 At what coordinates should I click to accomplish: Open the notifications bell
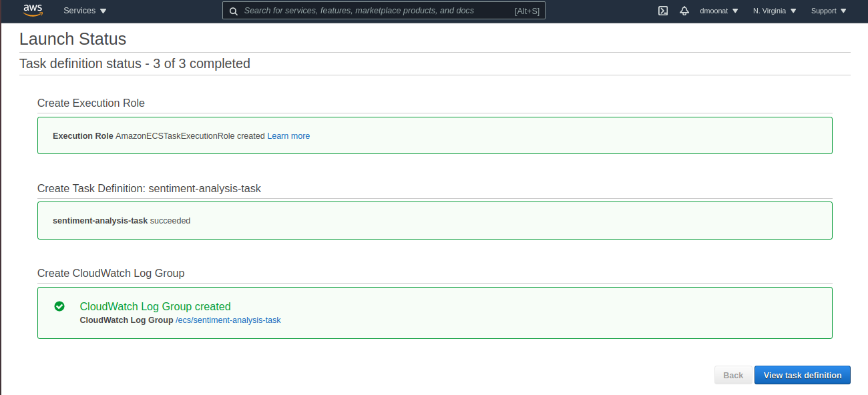click(x=684, y=11)
